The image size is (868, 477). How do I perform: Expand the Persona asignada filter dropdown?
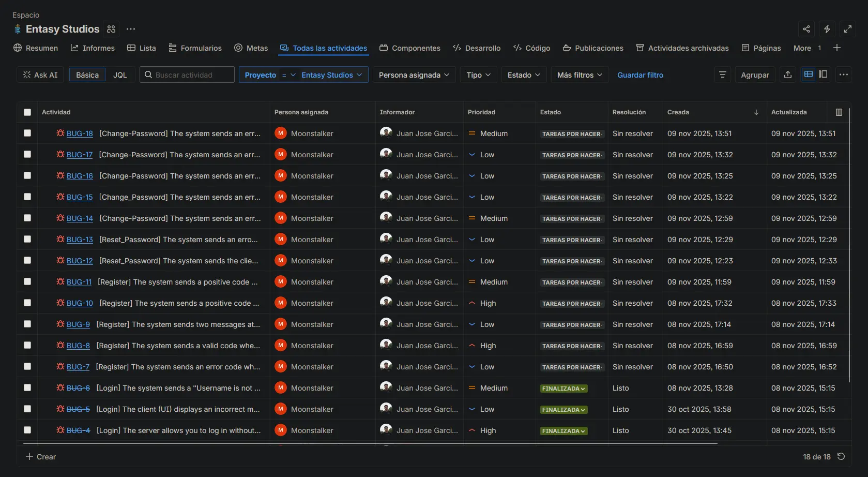414,75
